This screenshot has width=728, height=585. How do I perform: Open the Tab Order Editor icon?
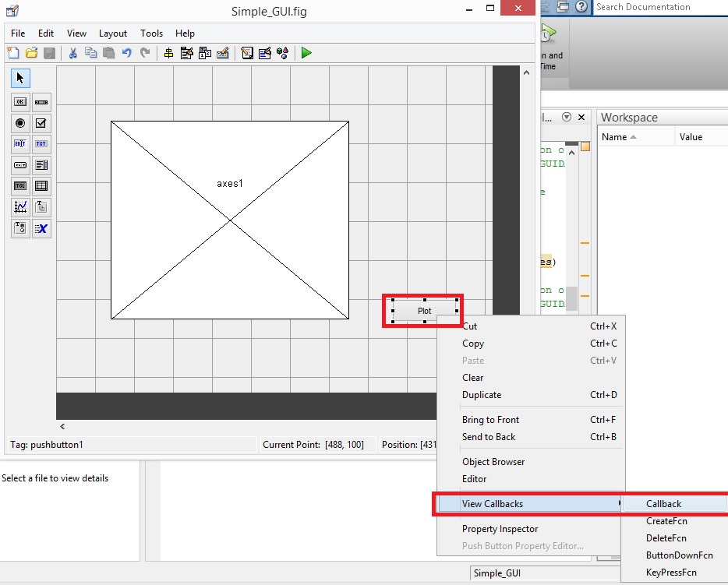(x=205, y=53)
